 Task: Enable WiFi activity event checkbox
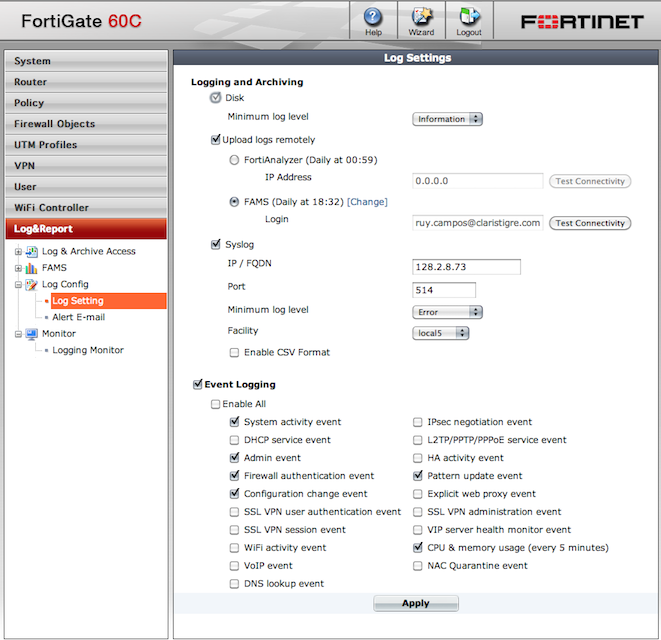(x=234, y=548)
